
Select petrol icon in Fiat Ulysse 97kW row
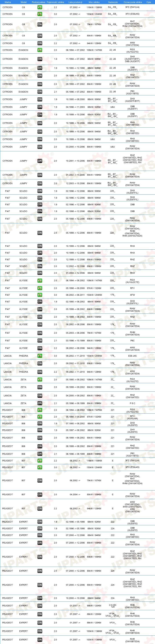pyautogui.click(x=40, y=288)
